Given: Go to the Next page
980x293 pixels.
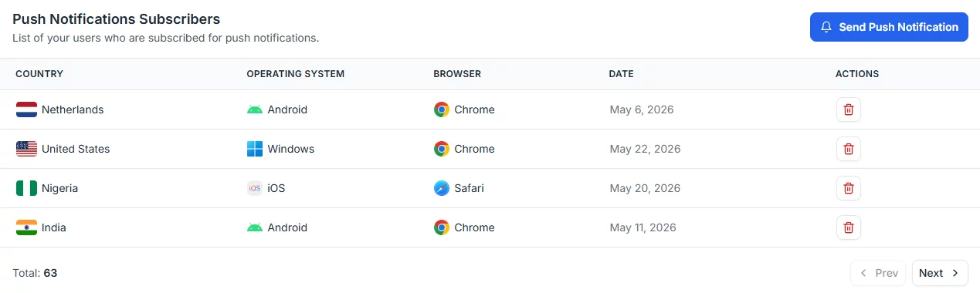Looking at the screenshot, I should (x=940, y=273).
